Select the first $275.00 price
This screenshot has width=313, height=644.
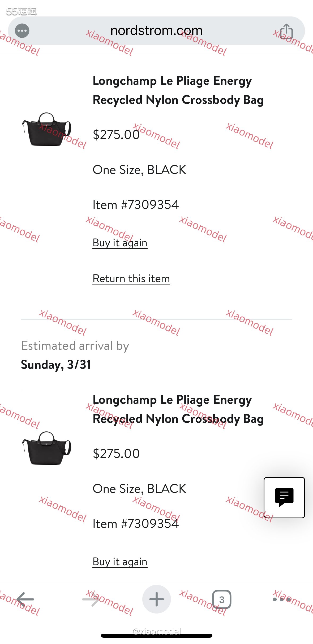[116, 135]
